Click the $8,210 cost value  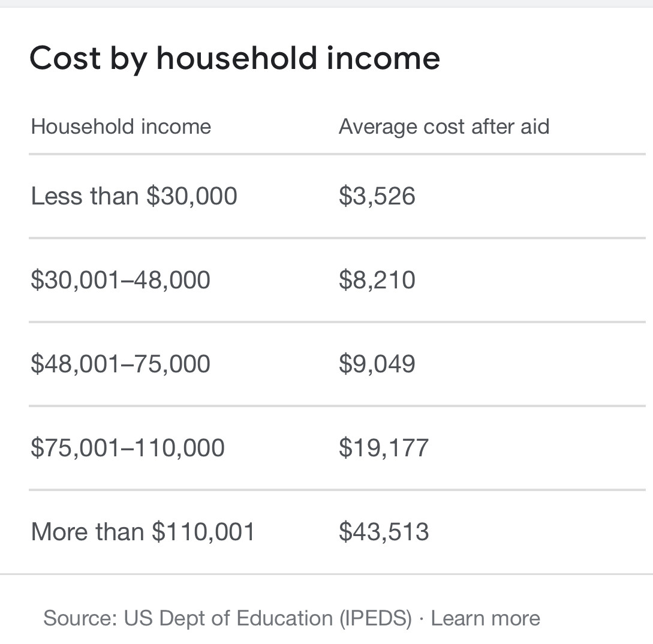[x=377, y=279]
